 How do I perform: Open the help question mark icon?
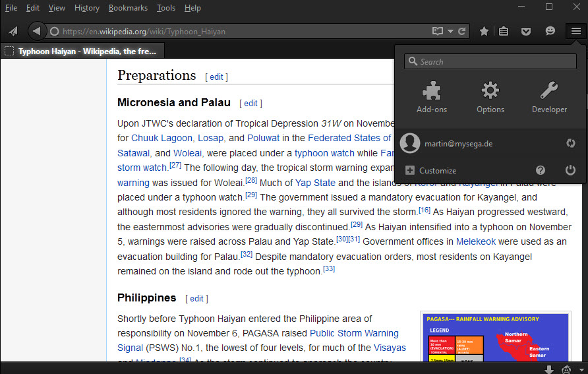point(541,170)
